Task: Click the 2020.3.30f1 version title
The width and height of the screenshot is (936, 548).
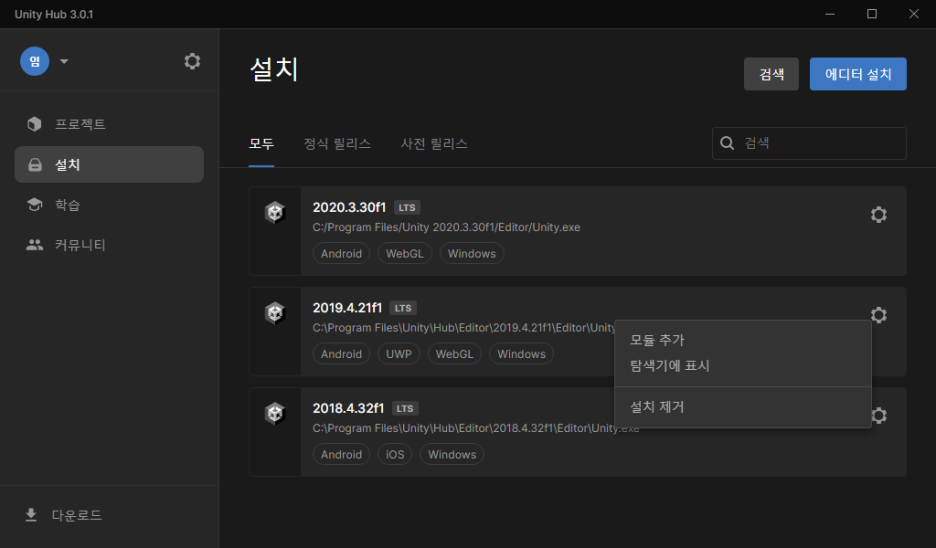Action: pos(349,207)
